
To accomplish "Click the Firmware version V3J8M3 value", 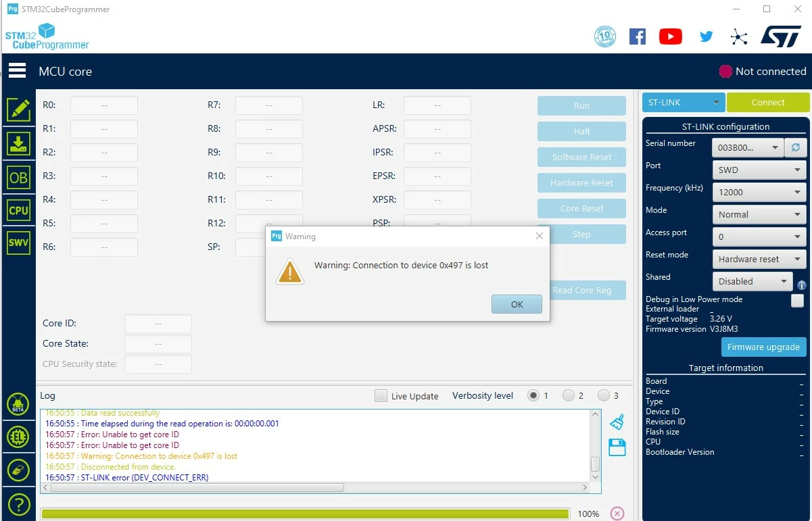I will tap(724, 329).
